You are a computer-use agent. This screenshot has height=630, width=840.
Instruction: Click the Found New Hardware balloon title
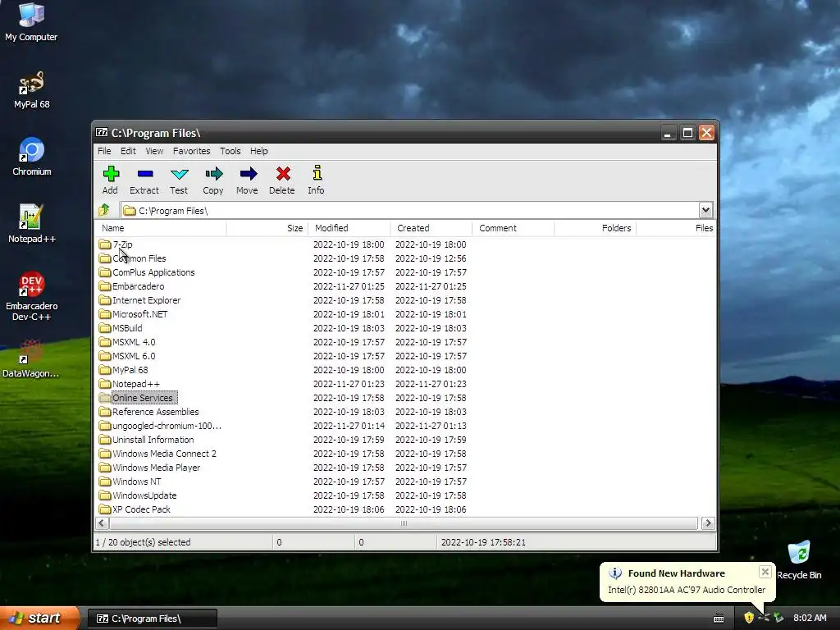click(676, 573)
